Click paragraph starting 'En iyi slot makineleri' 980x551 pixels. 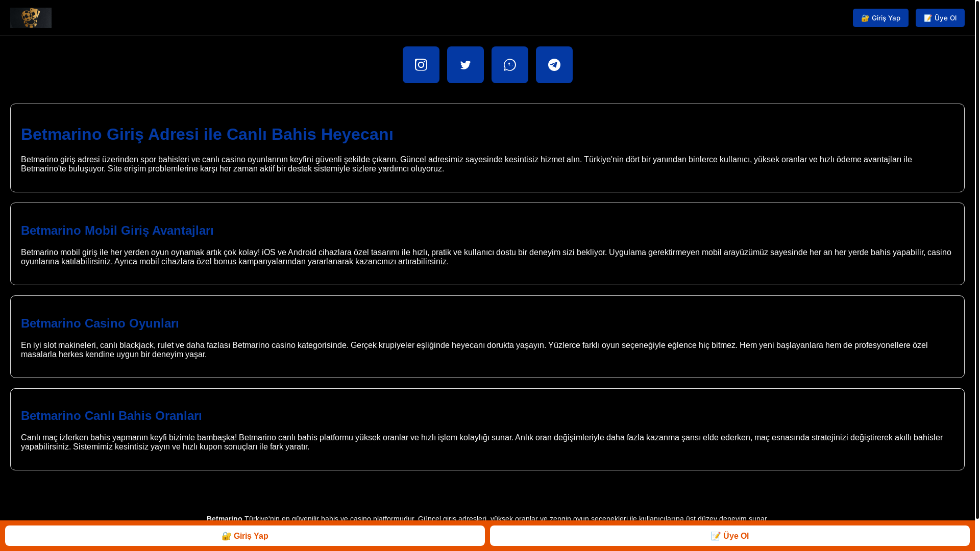pos(474,349)
